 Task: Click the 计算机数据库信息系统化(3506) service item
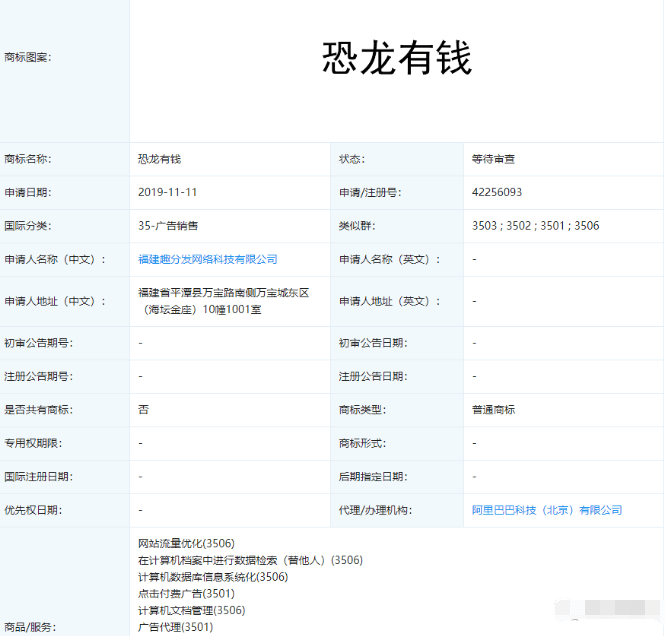click(213, 577)
